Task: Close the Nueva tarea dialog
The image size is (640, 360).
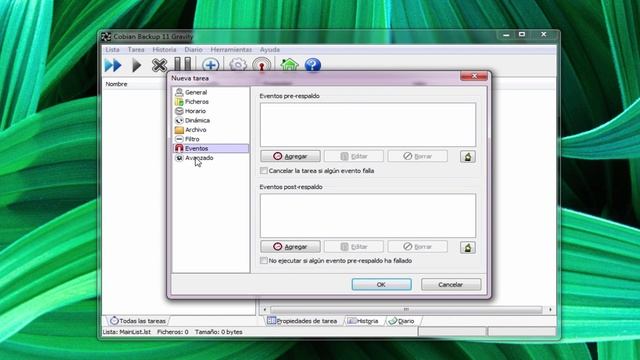Action: (x=474, y=76)
